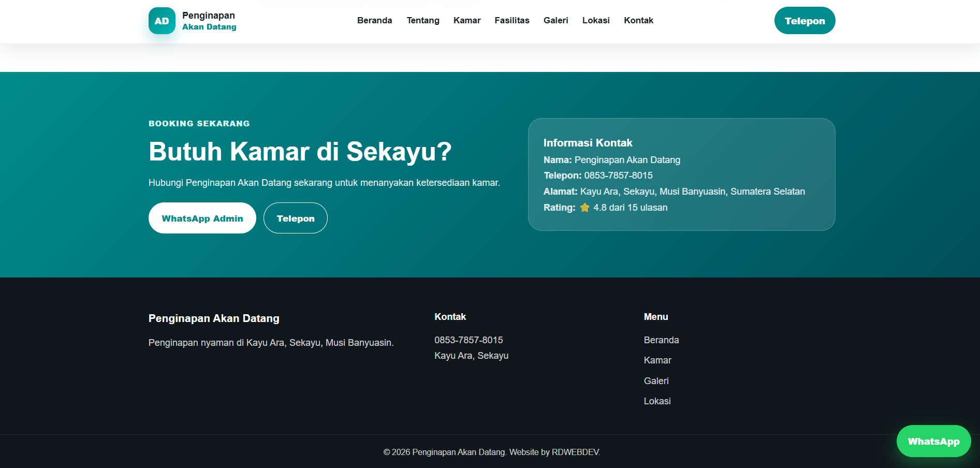This screenshot has height=468, width=980.
Task: Click the Telepon: 0853-7857-8015 line in the contact card
Action: point(598,175)
